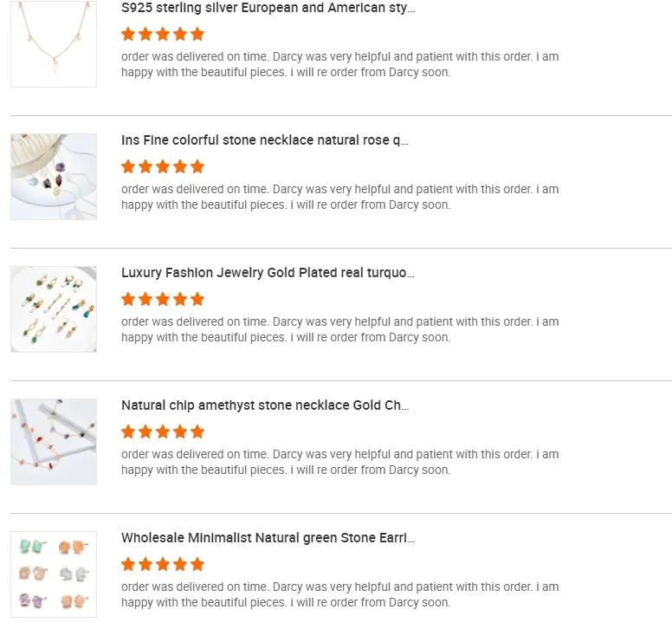
Task: Open the S925 sterling silver necklace thumbnail
Action: pyautogui.click(x=54, y=44)
